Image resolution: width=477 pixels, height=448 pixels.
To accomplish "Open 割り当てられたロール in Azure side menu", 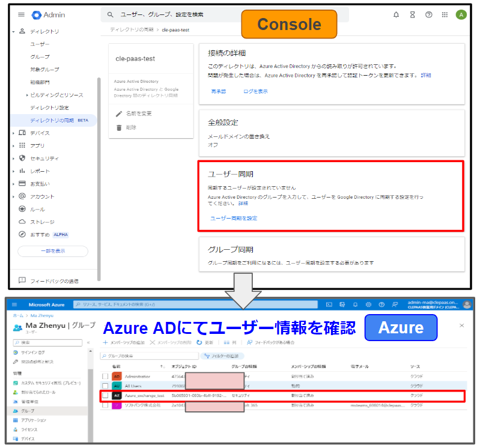I will tap(38, 392).
